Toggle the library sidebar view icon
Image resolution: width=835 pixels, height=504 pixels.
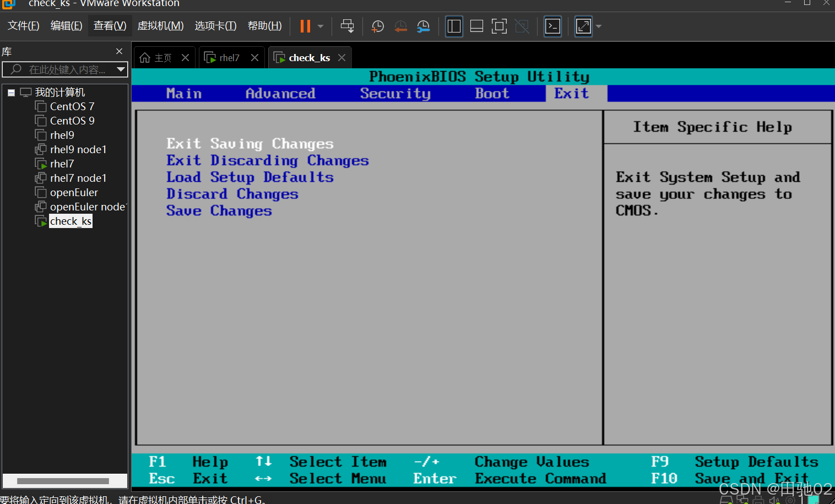point(454,26)
